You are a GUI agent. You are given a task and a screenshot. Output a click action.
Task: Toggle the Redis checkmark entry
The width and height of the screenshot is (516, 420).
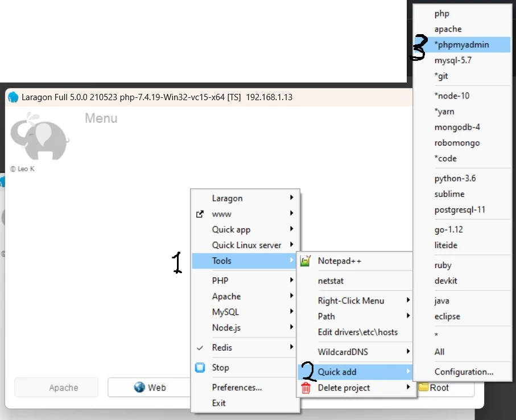245,348
